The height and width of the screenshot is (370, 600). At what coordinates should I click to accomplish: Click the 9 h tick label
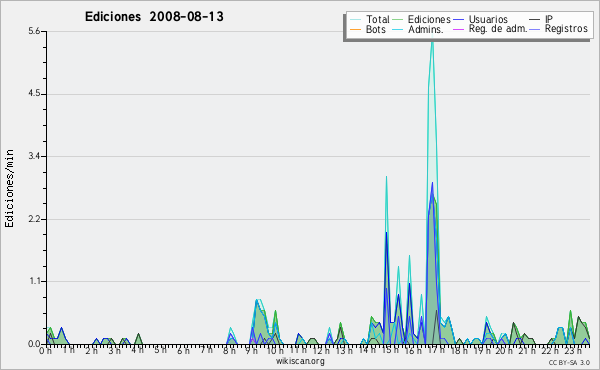coord(251,350)
